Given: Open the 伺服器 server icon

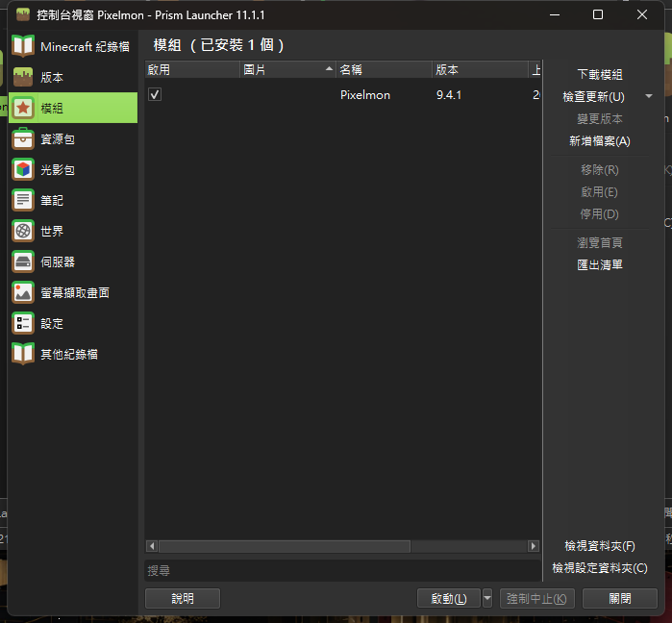Looking at the screenshot, I should (23, 262).
